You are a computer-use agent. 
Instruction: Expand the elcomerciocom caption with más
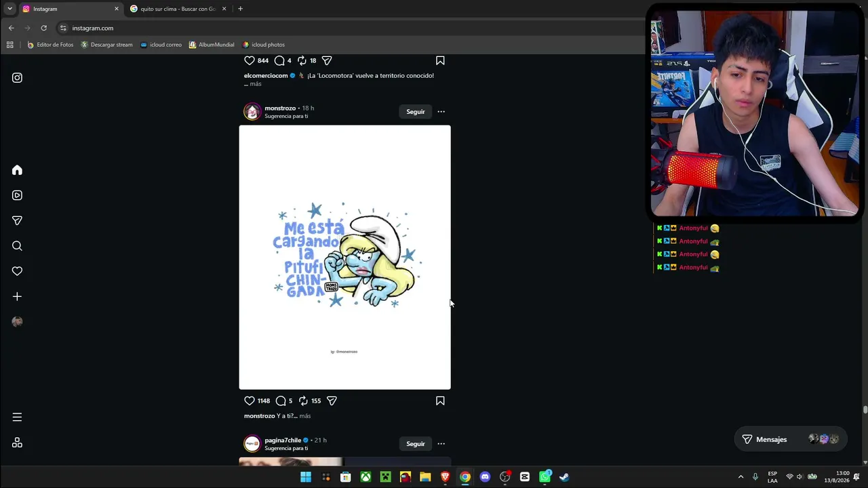pyautogui.click(x=255, y=84)
